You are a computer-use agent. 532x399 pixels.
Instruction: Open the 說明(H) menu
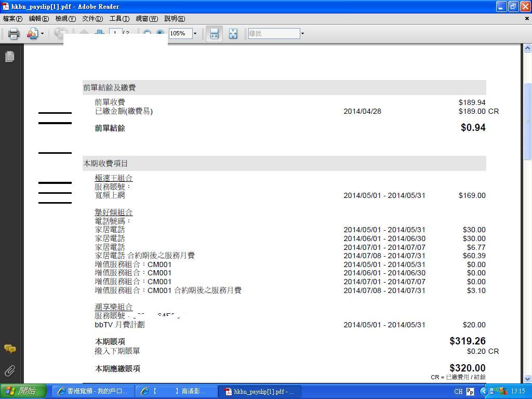[175, 19]
